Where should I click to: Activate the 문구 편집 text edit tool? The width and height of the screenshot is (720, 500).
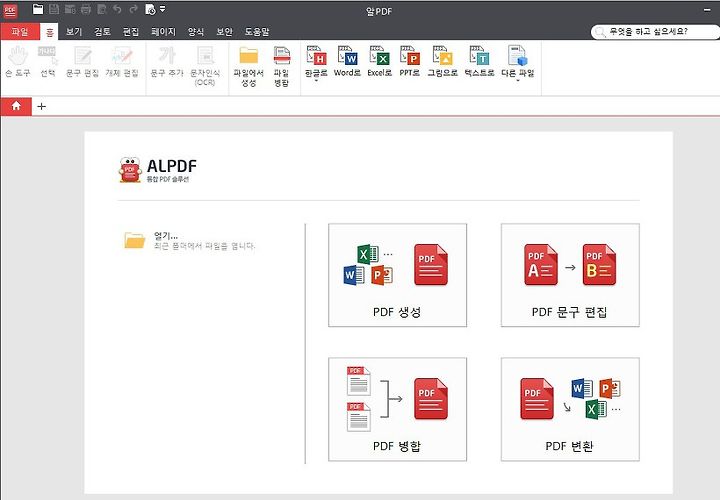point(83,61)
